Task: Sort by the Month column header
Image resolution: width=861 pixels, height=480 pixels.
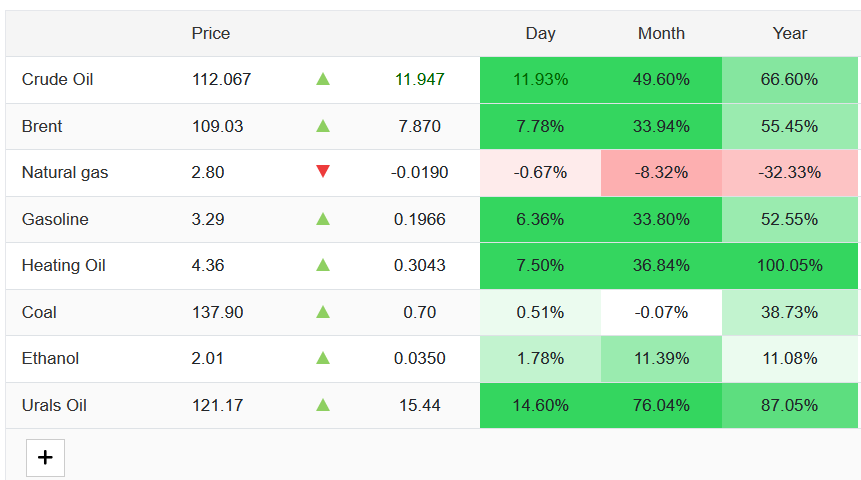Action: click(661, 33)
